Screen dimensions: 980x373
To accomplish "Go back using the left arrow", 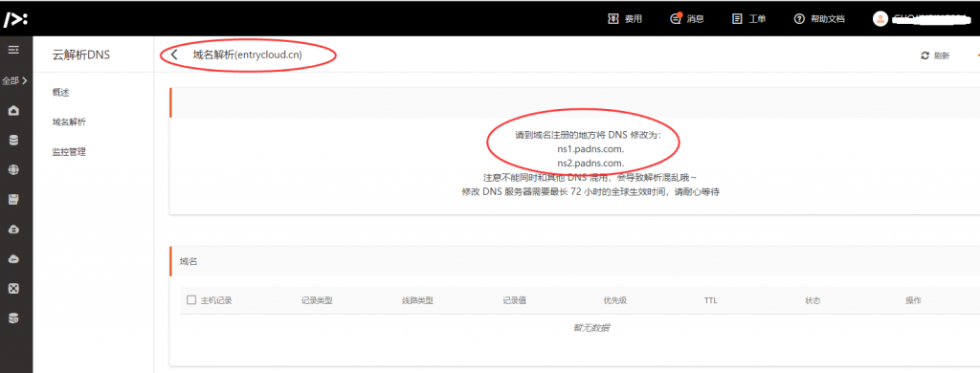I will (x=174, y=55).
